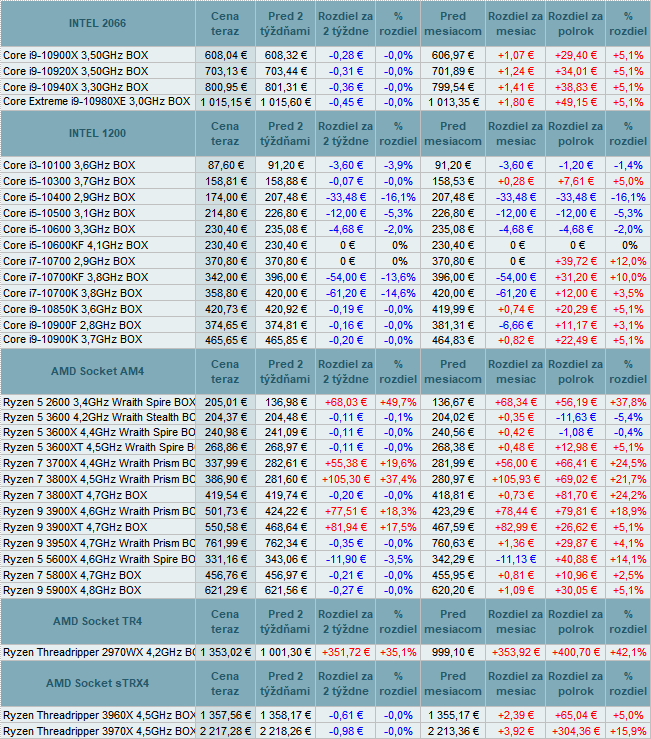651x739 pixels.
Task: Click the -11,90 € difference cell
Action: point(346,560)
